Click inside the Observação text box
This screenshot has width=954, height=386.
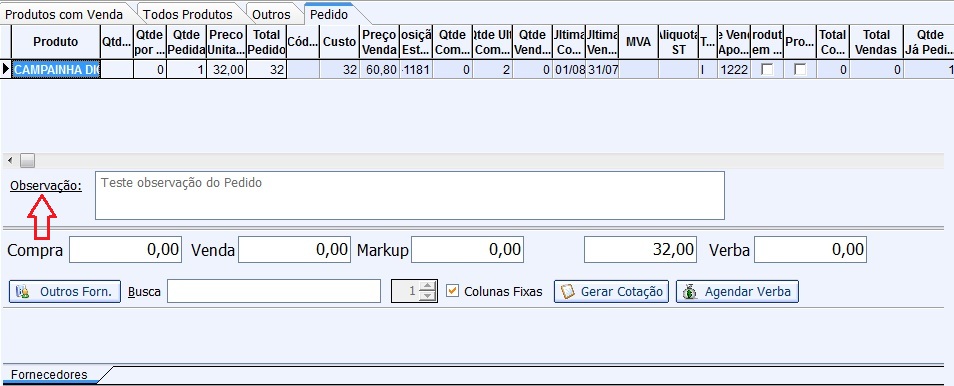click(409, 195)
